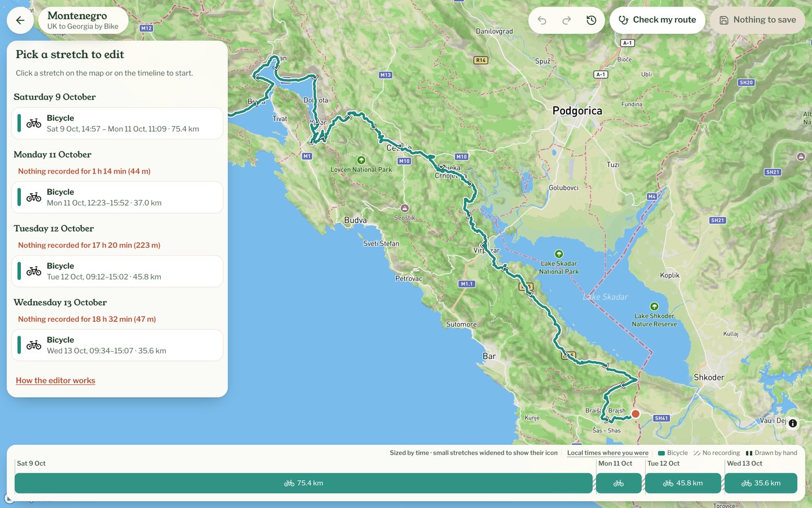The width and height of the screenshot is (812, 508).
Task: Click Nothing recorded for 18 h 32 min gap
Action: (87, 319)
